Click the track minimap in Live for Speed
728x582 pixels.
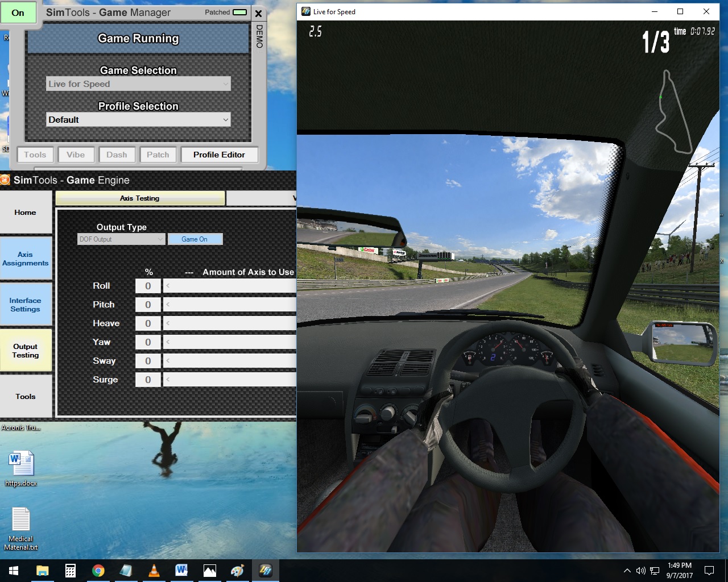tap(673, 111)
